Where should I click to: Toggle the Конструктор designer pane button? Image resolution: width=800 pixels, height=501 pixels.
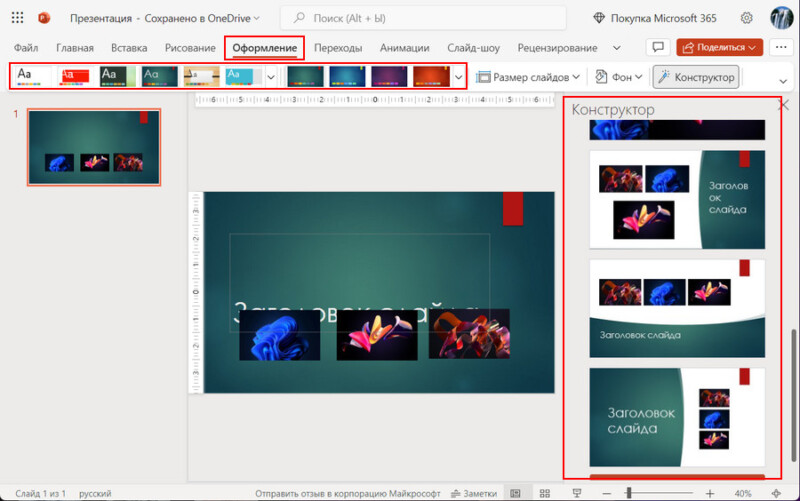696,77
